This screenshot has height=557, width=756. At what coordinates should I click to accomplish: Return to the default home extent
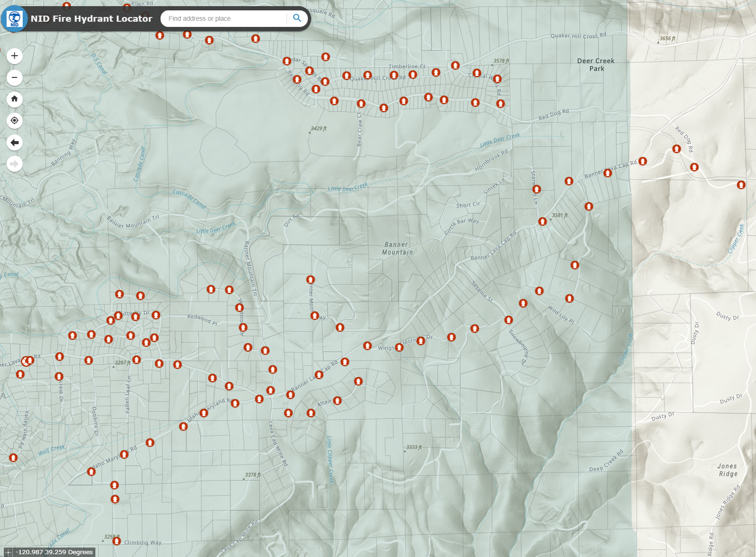pyautogui.click(x=15, y=99)
